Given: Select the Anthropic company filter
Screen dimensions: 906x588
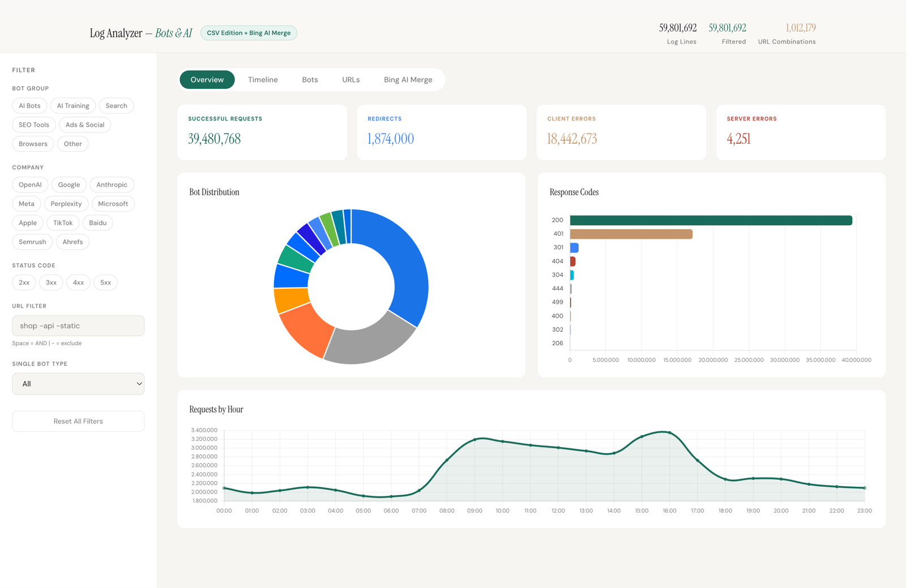Looking at the screenshot, I should 112,184.
